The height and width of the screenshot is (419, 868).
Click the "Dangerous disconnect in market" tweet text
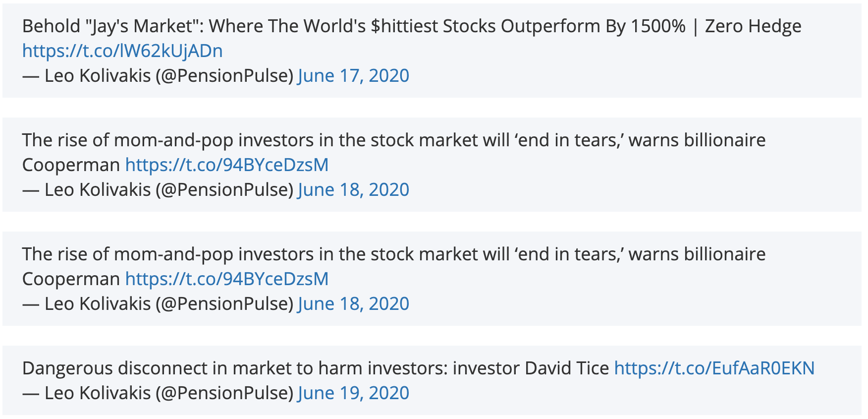click(x=316, y=368)
